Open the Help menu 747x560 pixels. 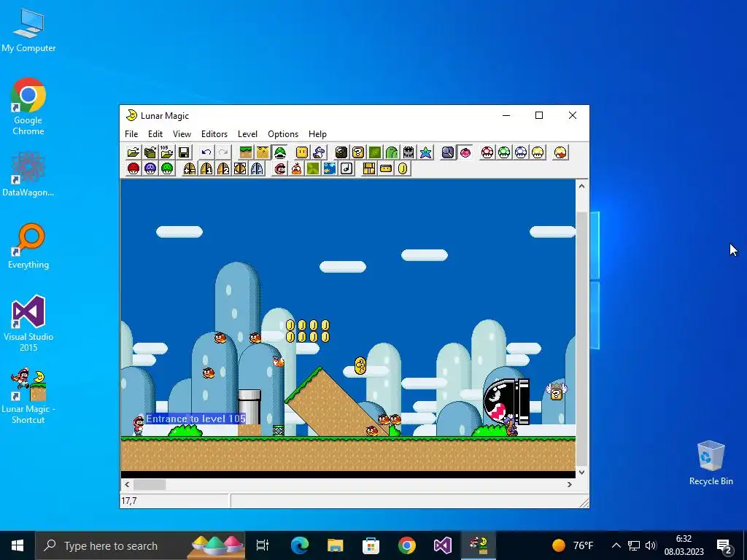(x=318, y=134)
